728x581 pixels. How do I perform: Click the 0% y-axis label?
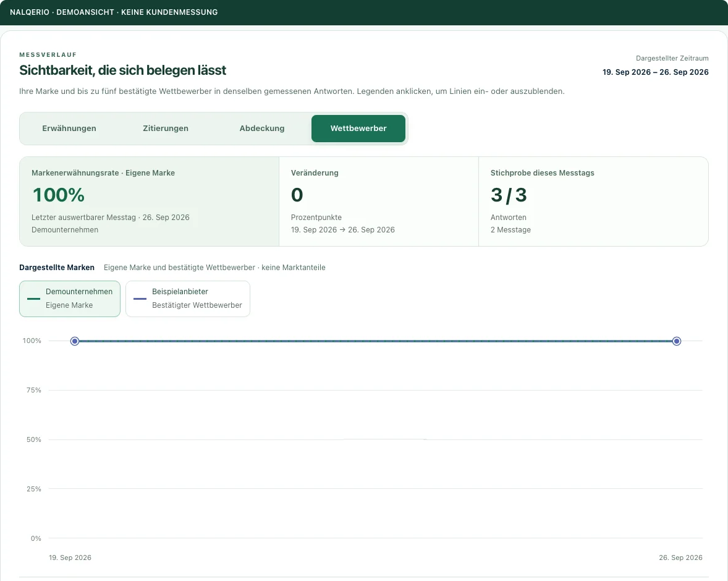point(36,539)
